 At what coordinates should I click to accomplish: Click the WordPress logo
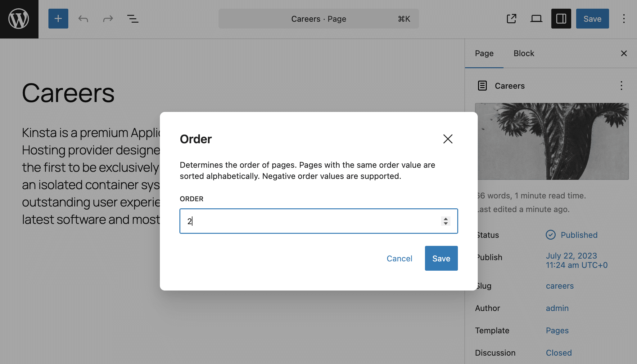[19, 19]
